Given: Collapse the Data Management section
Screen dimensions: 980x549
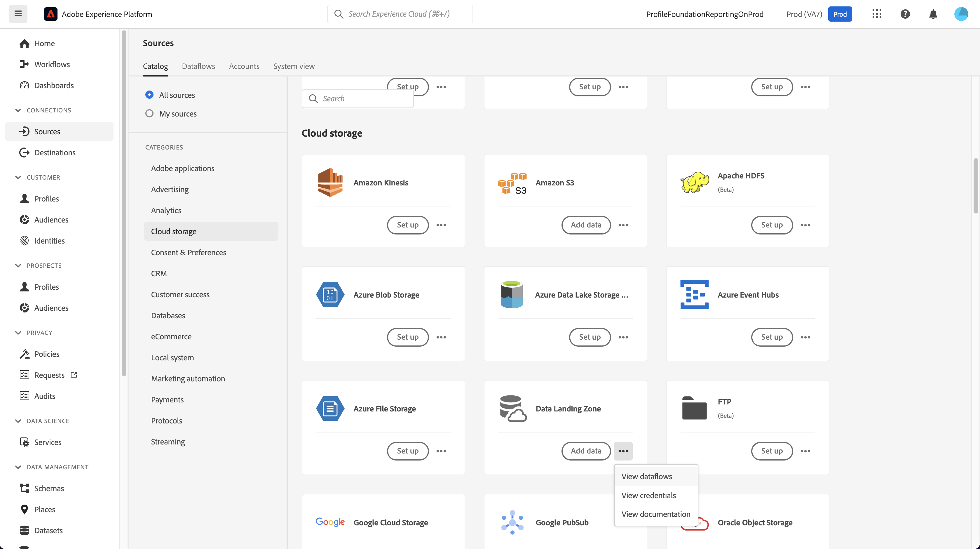Looking at the screenshot, I should tap(18, 467).
